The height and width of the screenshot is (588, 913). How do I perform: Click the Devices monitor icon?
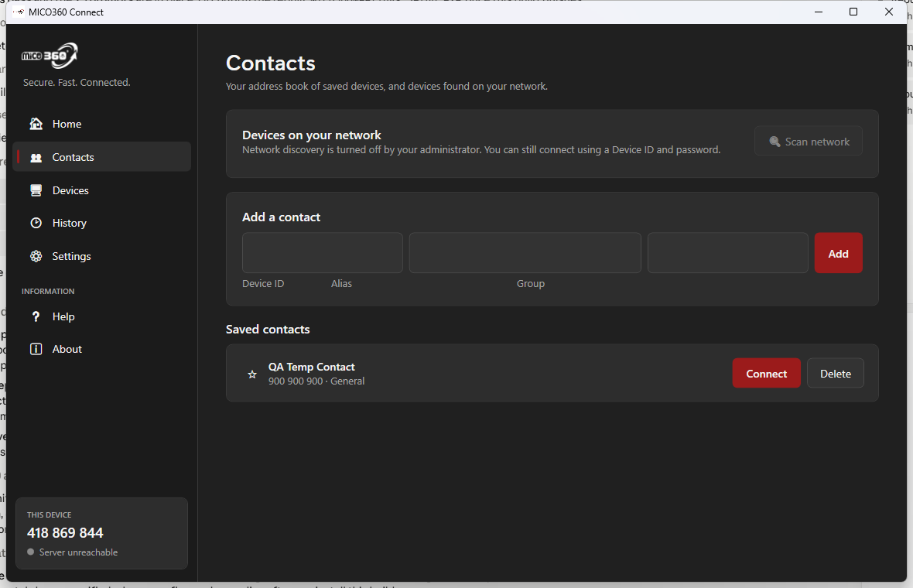pos(36,190)
